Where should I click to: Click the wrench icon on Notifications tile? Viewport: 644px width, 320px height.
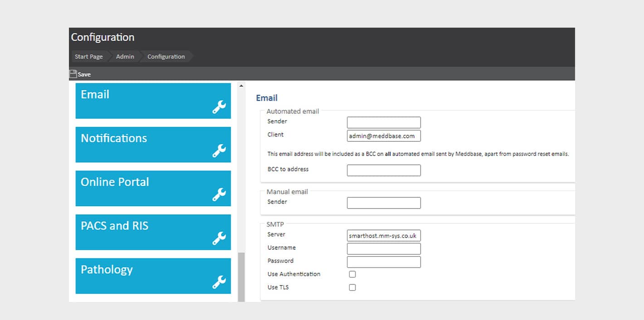219,151
